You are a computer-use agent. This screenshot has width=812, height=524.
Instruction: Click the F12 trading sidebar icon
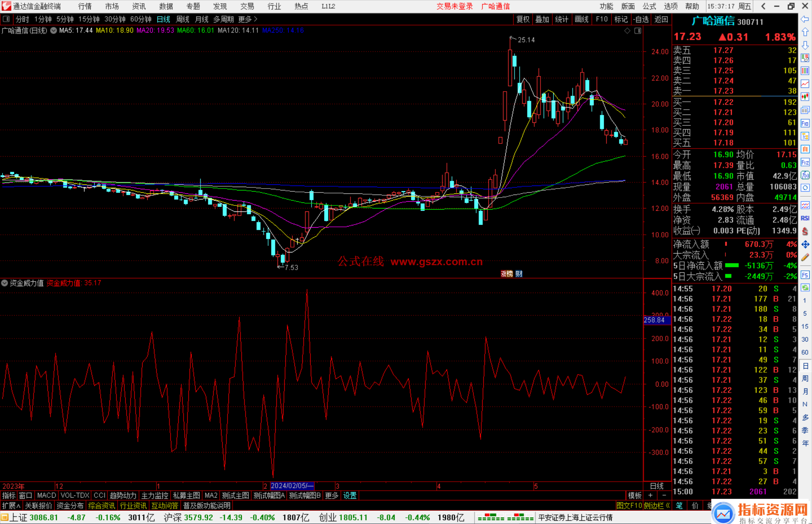pos(805,162)
